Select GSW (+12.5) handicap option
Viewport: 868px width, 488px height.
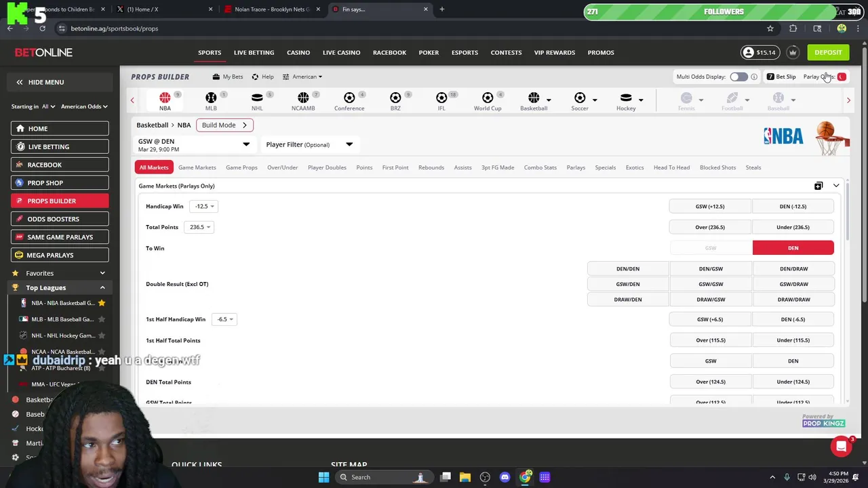(x=710, y=206)
